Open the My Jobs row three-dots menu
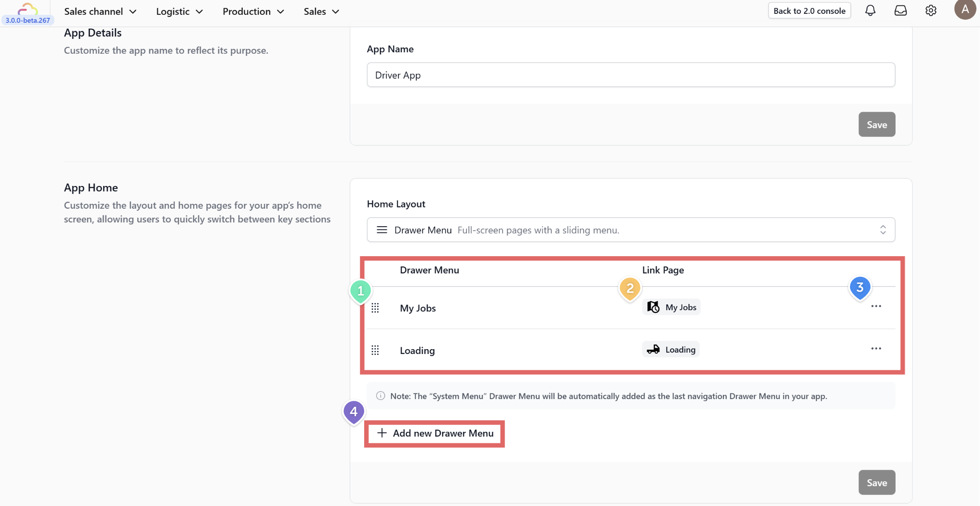The width and height of the screenshot is (980, 506). 876,307
